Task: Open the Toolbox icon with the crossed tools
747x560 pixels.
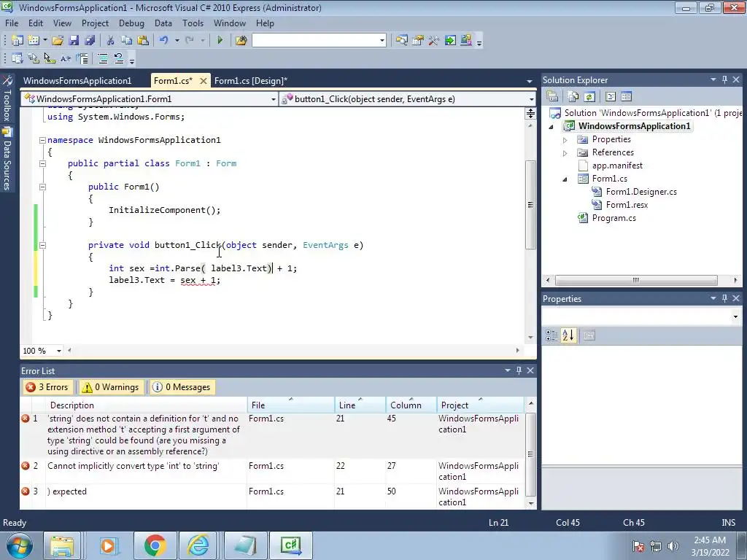Action: [433, 41]
